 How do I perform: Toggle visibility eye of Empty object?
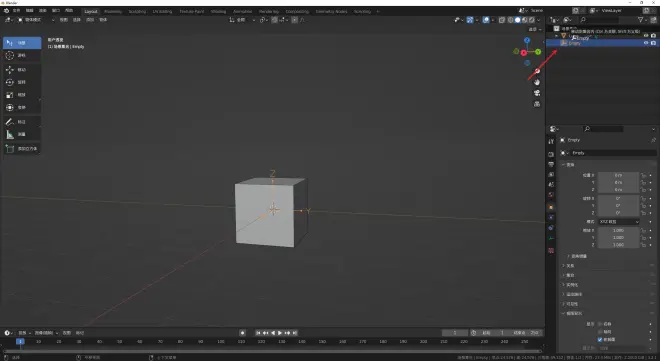click(x=646, y=43)
